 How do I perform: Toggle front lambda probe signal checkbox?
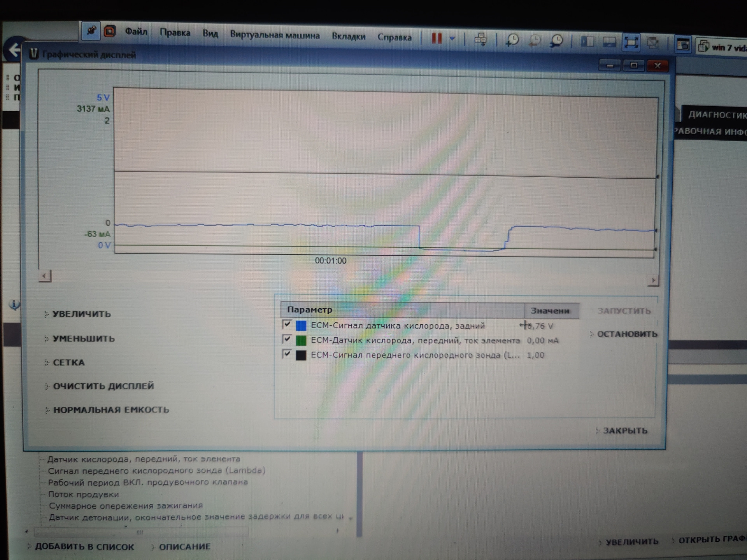click(287, 354)
